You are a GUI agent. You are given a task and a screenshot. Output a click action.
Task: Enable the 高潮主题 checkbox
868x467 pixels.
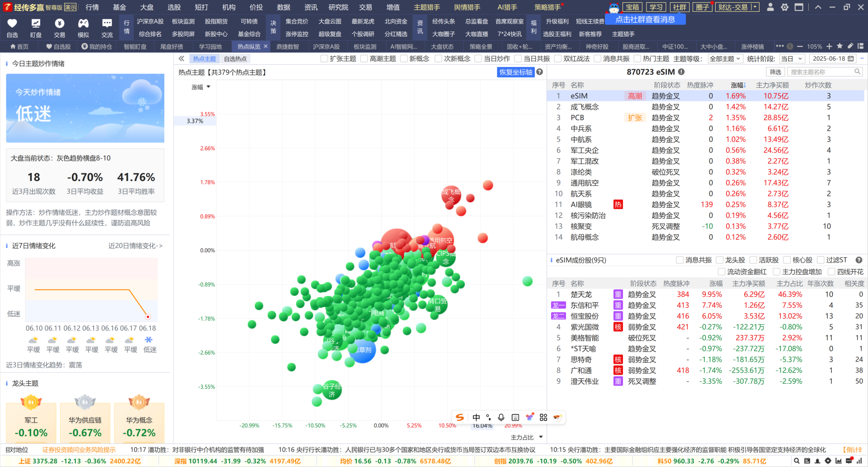pyautogui.click(x=364, y=58)
